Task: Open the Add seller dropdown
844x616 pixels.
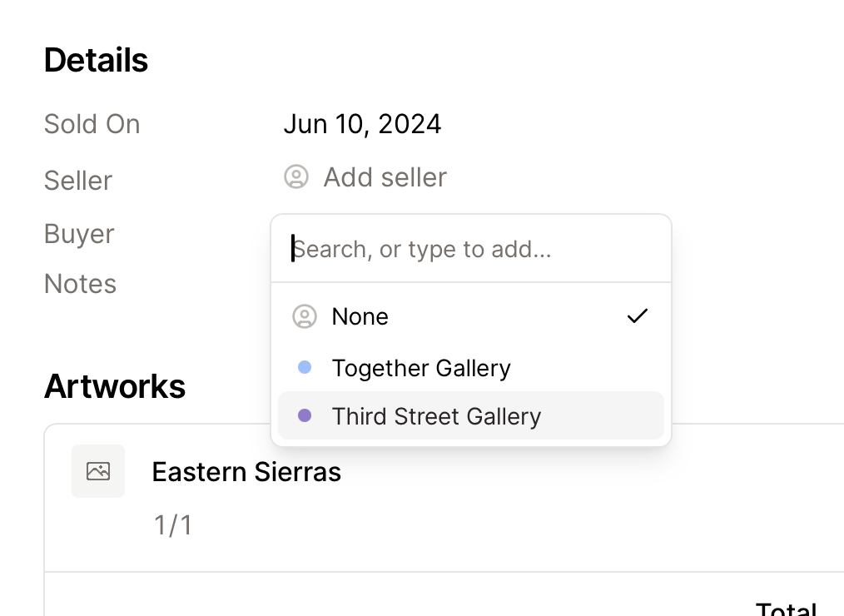Action: (x=385, y=177)
